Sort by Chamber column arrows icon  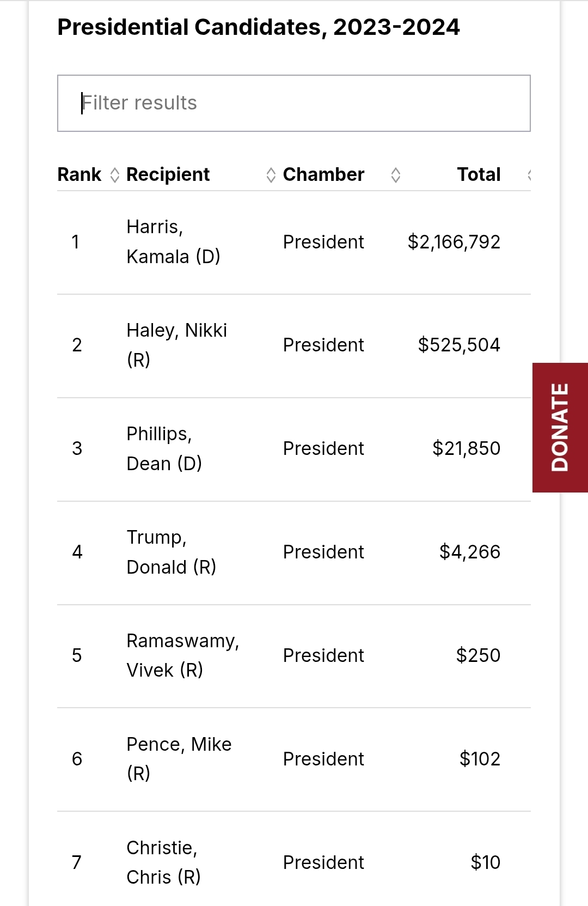[x=396, y=175]
